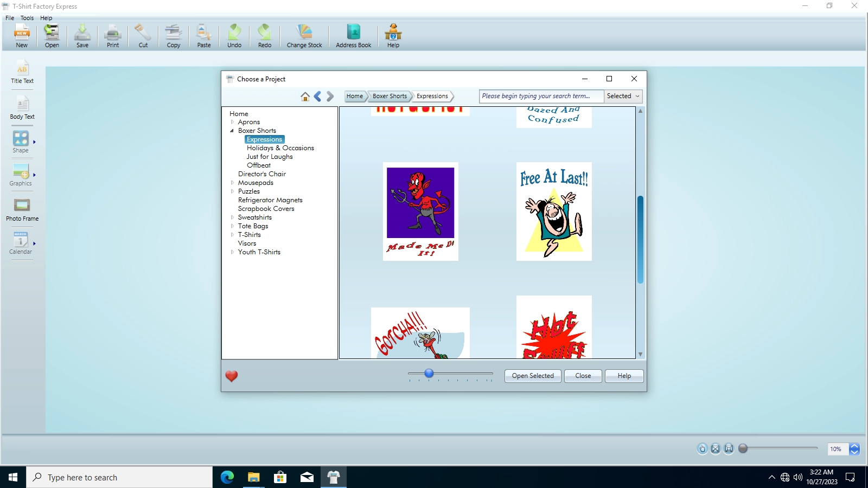Click the Open toolbar icon
Screen dimensions: 868x488
[x=52, y=36]
